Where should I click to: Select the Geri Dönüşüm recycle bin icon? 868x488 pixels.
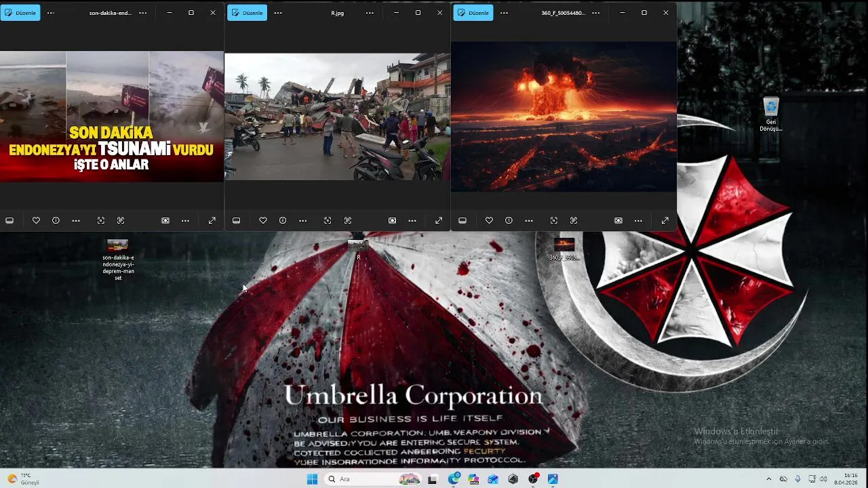771,115
